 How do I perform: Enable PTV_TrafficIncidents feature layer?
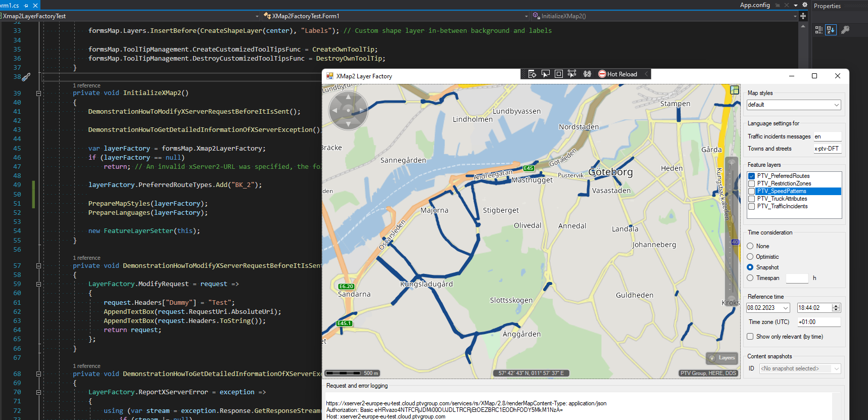click(751, 206)
